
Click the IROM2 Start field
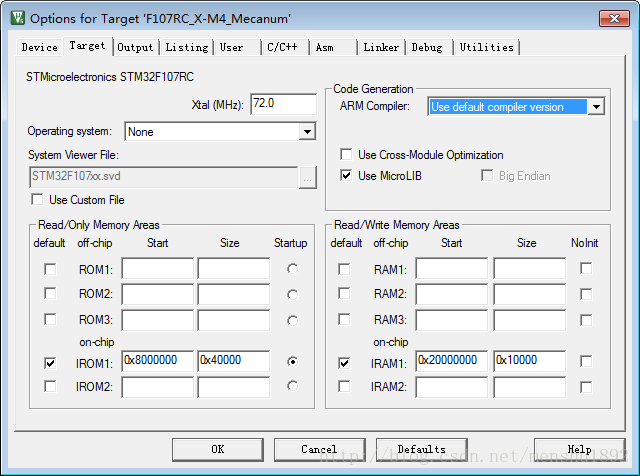pos(158,387)
